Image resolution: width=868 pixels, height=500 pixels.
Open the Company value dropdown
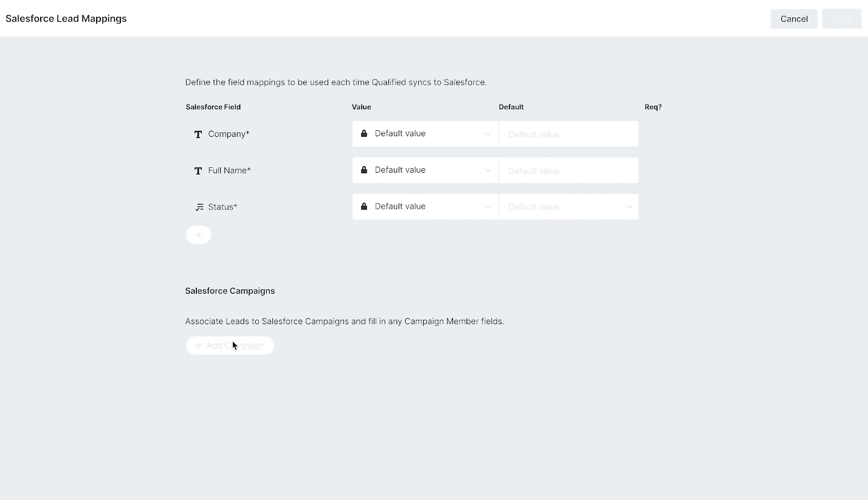point(487,134)
